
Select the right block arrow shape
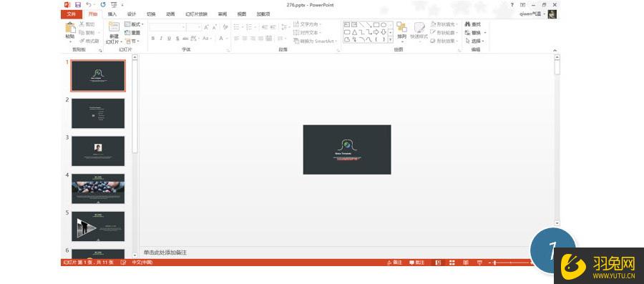click(376, 32)
